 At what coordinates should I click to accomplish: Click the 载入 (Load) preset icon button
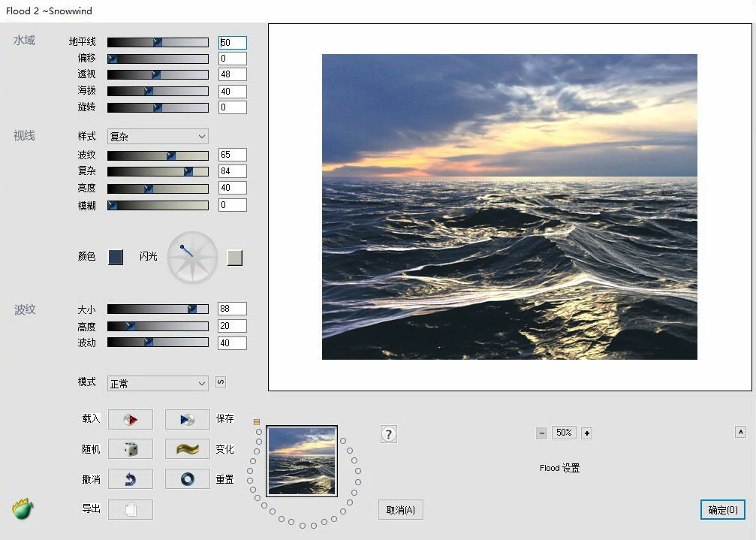coord(130,420)
